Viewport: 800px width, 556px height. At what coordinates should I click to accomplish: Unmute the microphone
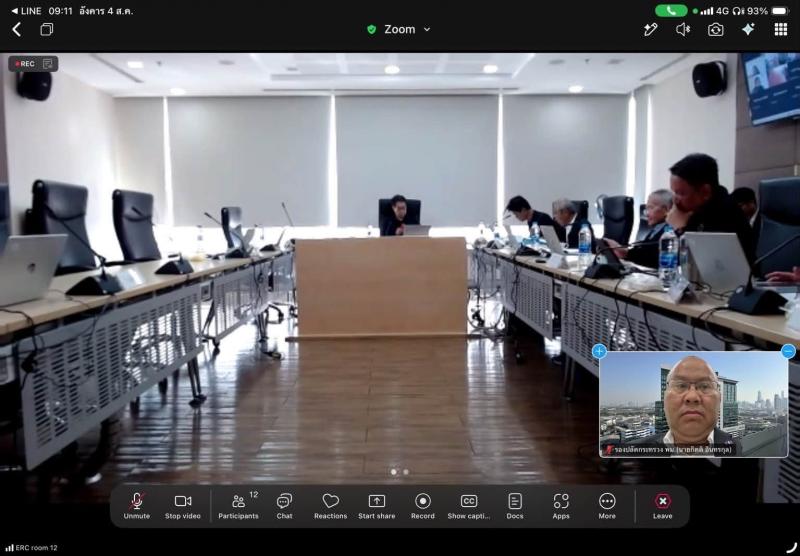coord(137,506)
